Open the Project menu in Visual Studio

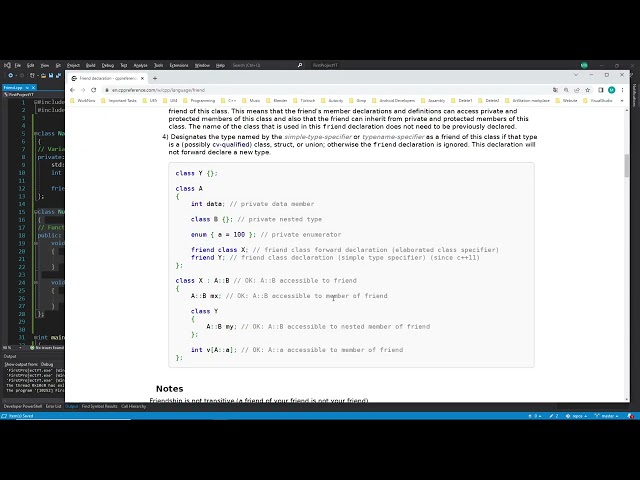(73, 65)
